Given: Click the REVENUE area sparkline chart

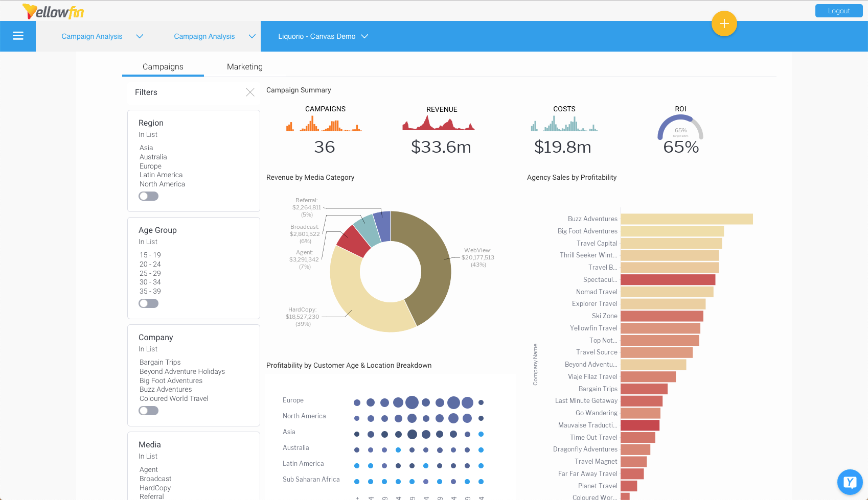Looking at the screenshot, I should [439, 123].
